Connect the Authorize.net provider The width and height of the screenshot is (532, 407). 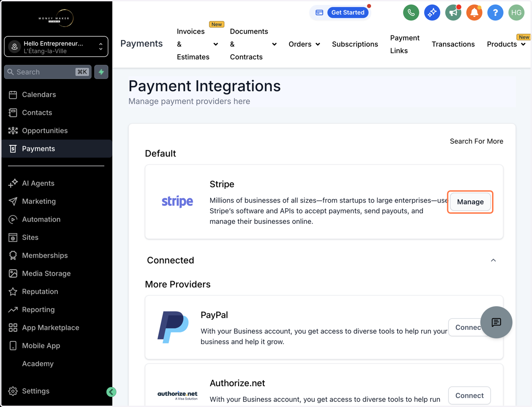click(x=469, y=395)
